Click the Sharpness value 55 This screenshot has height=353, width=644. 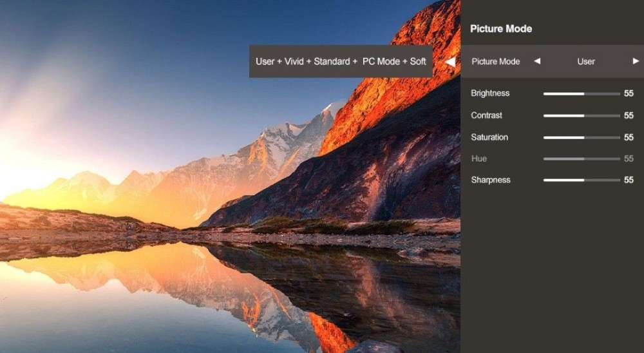pos(629,180)
